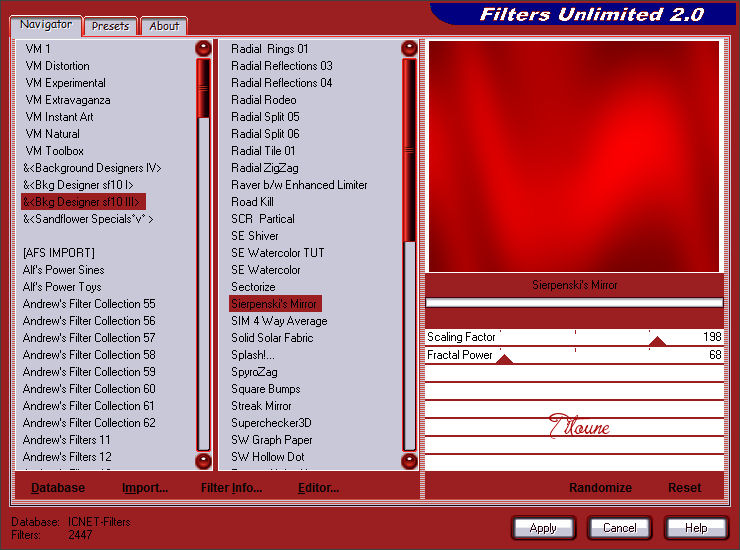This screenshot has width=740, height=550.
Task: Open Help
Action: [696, 528]
